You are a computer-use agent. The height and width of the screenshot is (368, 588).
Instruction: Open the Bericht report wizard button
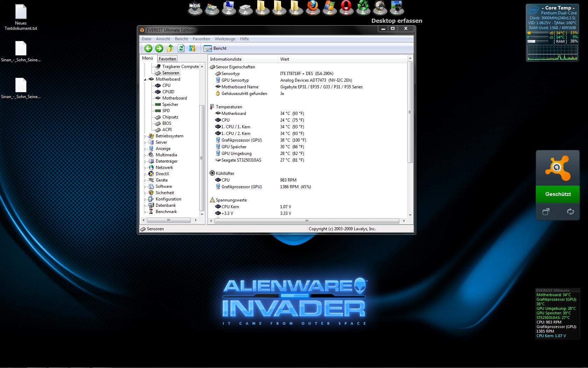[215, 48]
